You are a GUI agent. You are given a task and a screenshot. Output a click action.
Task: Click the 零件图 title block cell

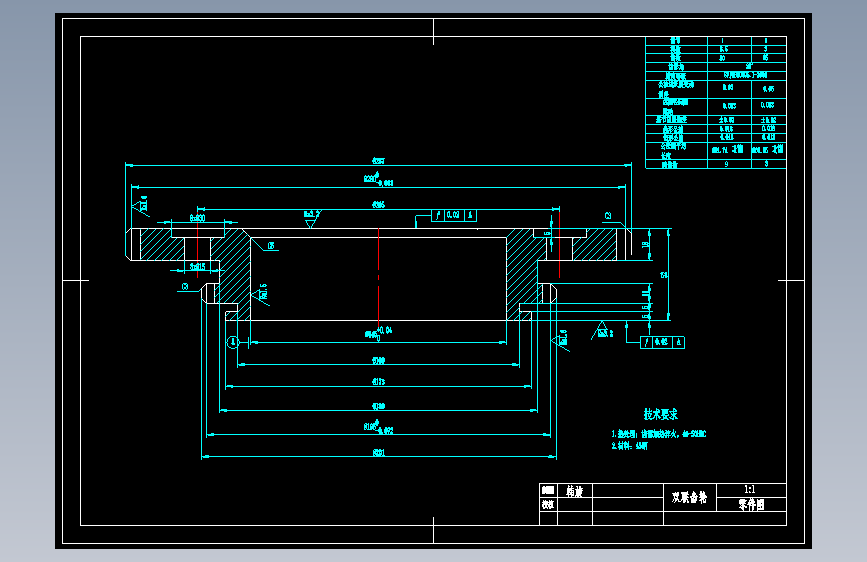751,504
